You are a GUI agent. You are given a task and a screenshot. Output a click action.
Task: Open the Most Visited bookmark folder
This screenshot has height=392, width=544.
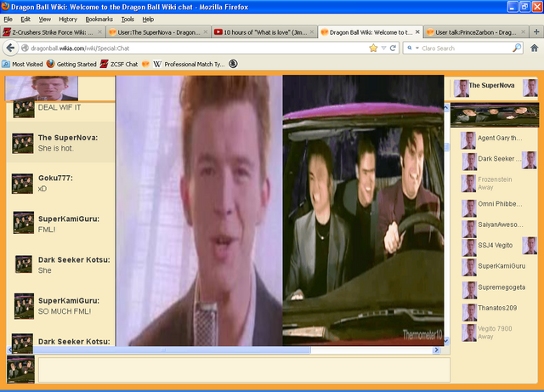[x=22, y=64]
